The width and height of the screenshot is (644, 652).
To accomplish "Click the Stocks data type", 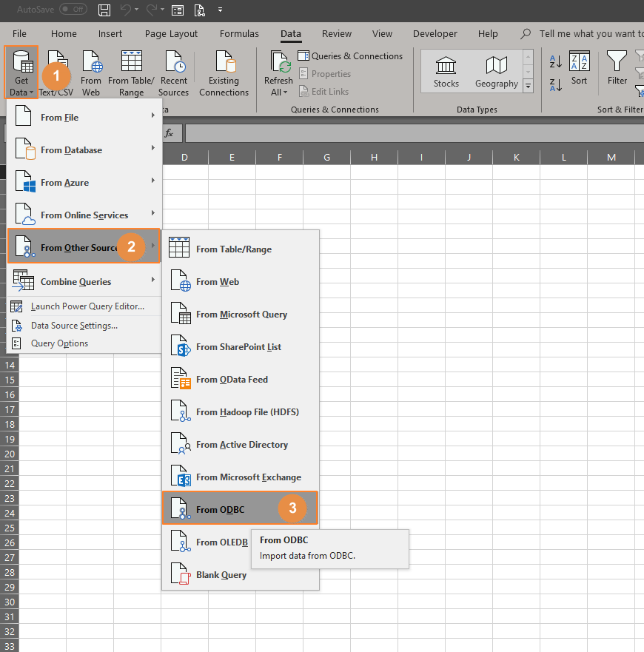I will [446, 72].
